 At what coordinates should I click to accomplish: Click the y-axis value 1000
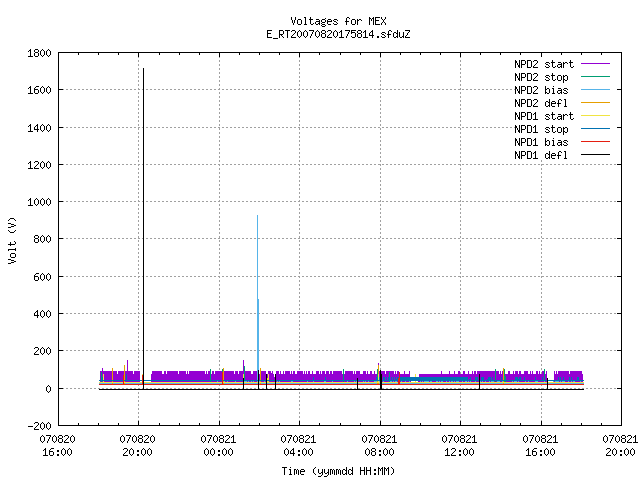[x=39, y=202]
